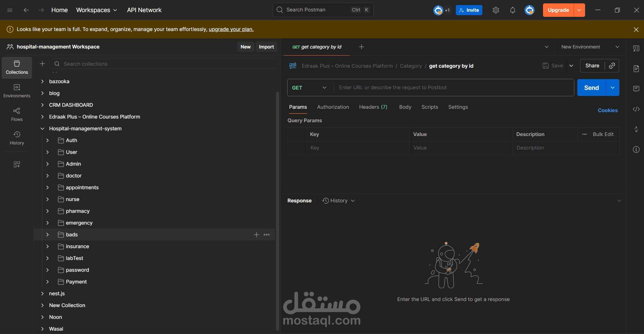
Task: Expand the nest.js collection
Action: (42, 294)
